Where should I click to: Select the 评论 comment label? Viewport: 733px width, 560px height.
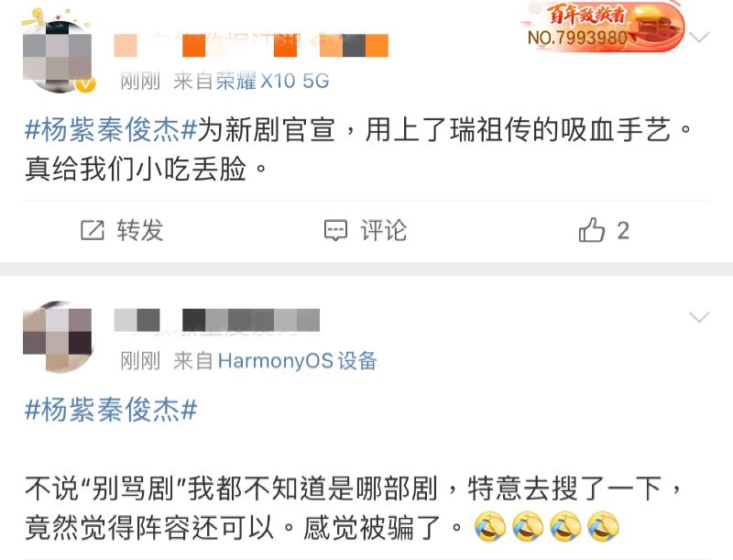click(383, 230)
